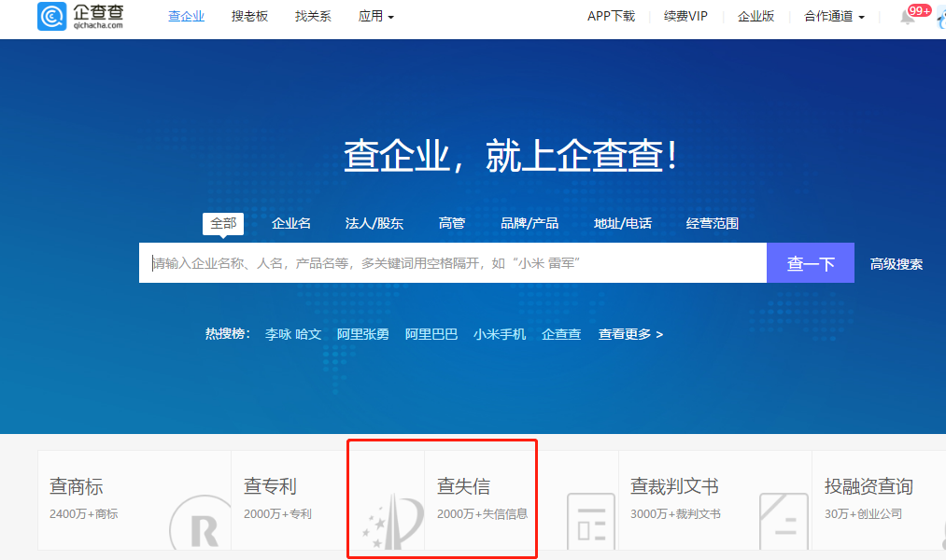Click the document icon beside 查裁判文书

591,522
